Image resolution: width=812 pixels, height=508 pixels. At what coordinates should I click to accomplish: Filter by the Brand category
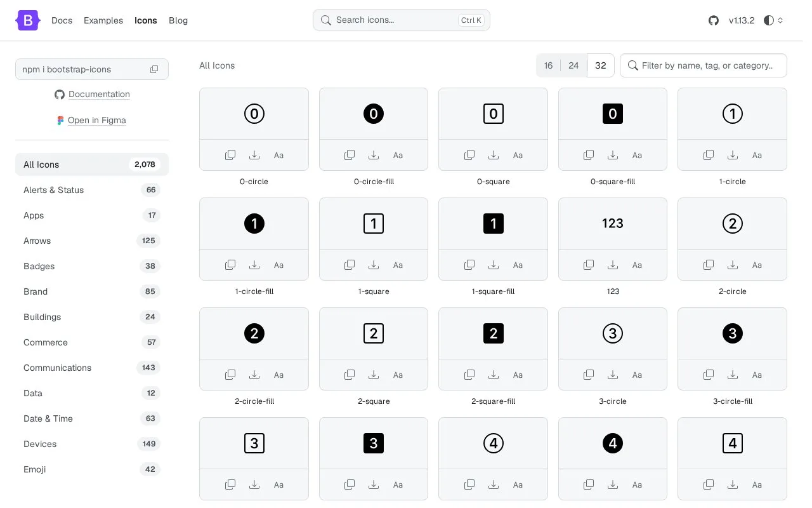point(92,291)
